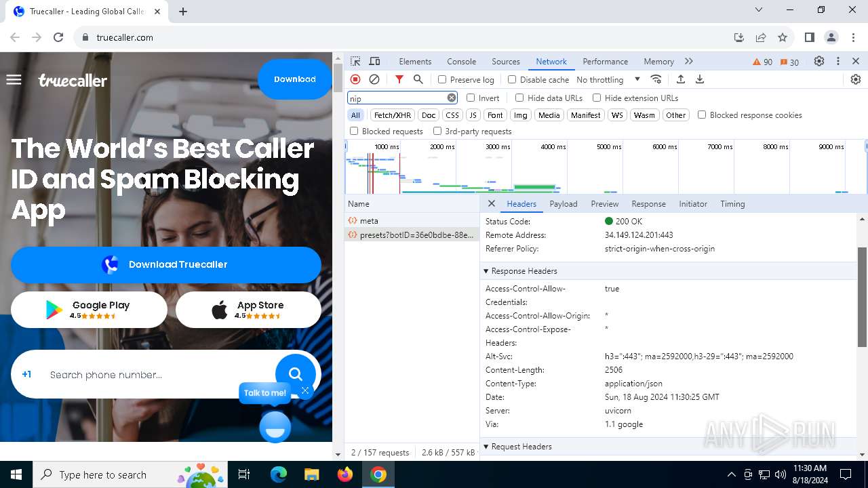Filter requests by JS type
This screenshot has height=488, width=868.
[473, 115]
